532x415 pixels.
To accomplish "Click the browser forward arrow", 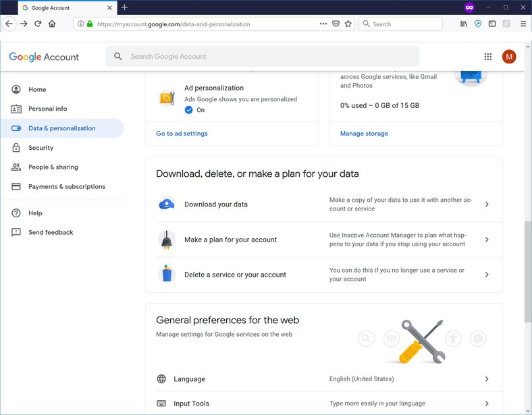I will [24, 24].
